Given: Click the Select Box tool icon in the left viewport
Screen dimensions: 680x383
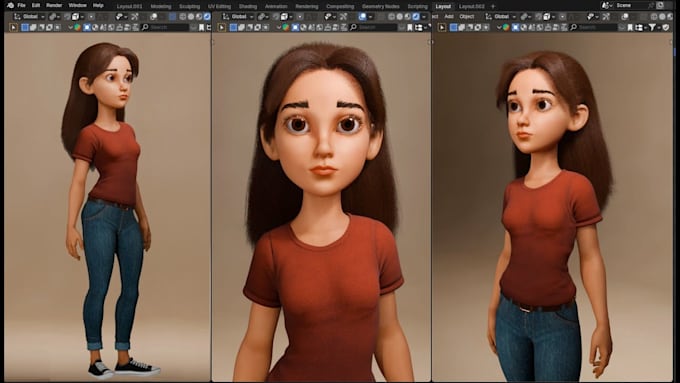Looking at the screenshot, I should (x=13, y=27).
